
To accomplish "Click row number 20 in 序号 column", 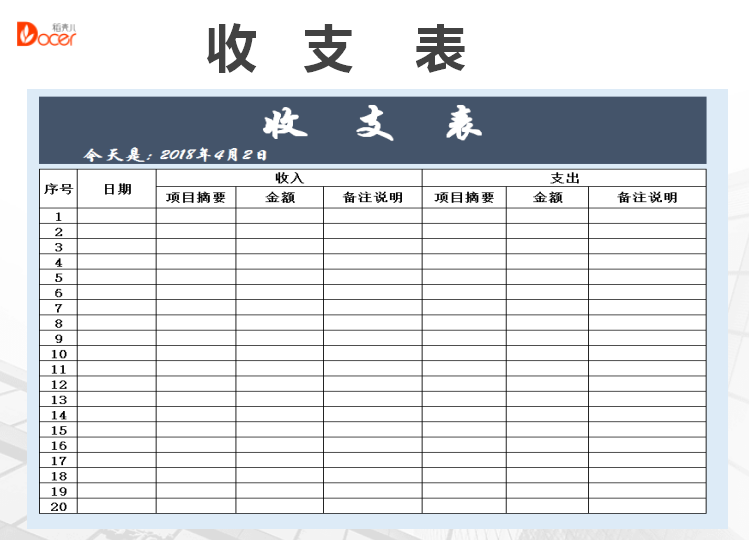I will 58,507.
